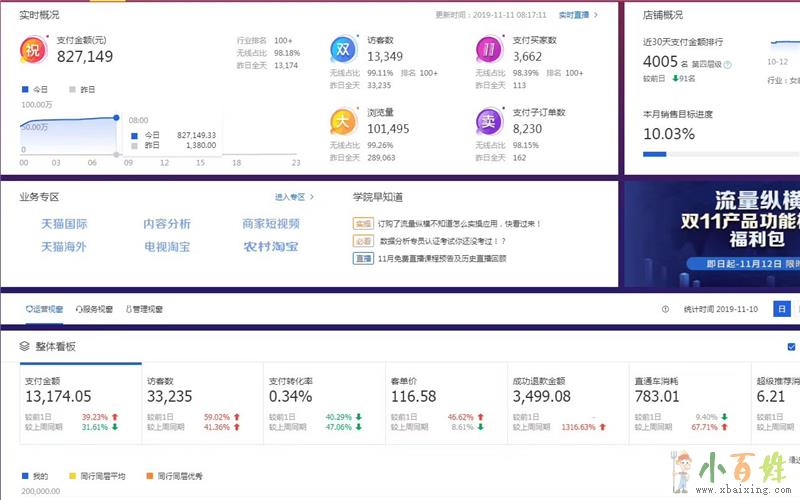Click the purple 卖 icon beside 支付子订单数
This screenshot has height=500, width=800.
tap(489, 122)
